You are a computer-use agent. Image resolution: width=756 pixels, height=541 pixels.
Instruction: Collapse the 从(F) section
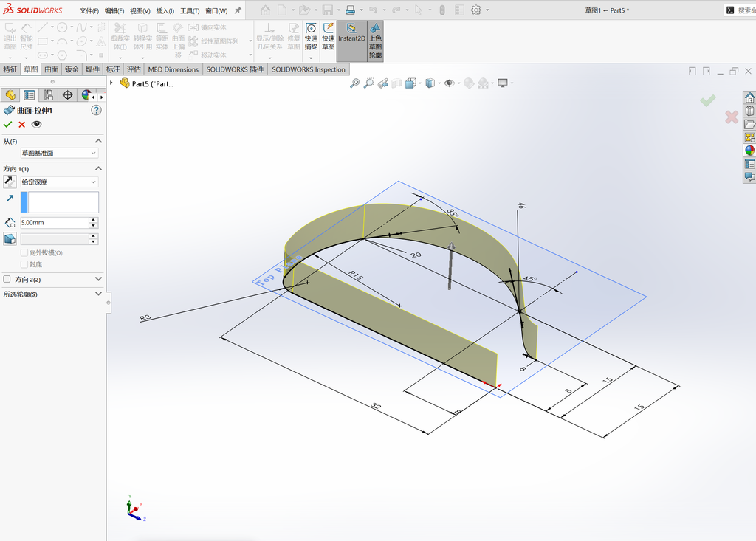click(x=98, y=141)
